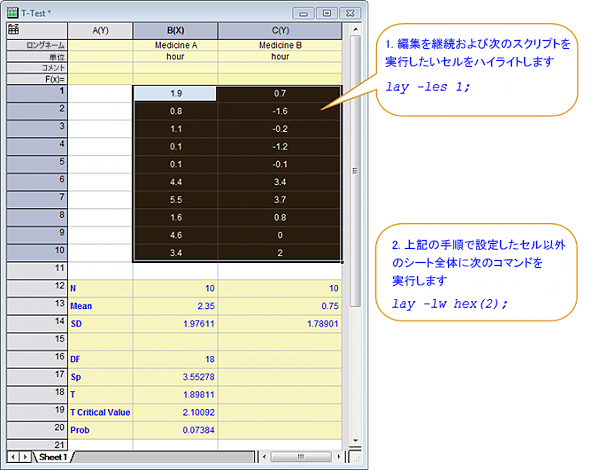The image size is (600, 470).
Task: Click the F(x)= row label
Action: tap(37, 79)
